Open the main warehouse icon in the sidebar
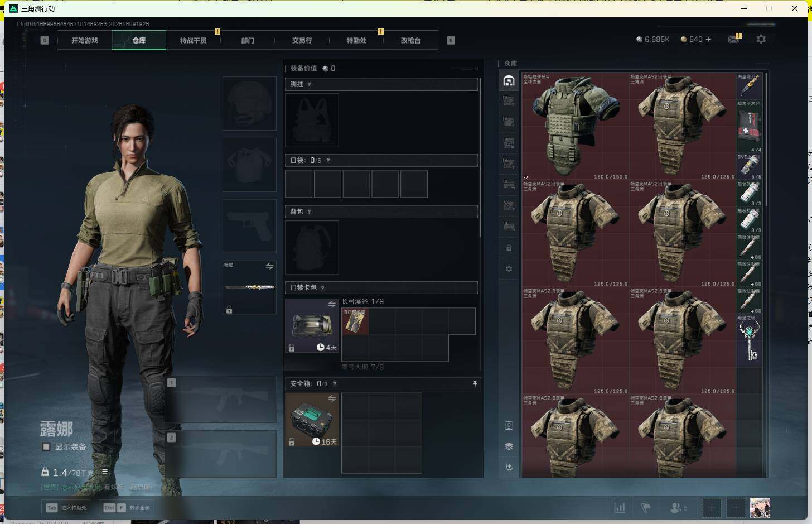 point(509,81)
